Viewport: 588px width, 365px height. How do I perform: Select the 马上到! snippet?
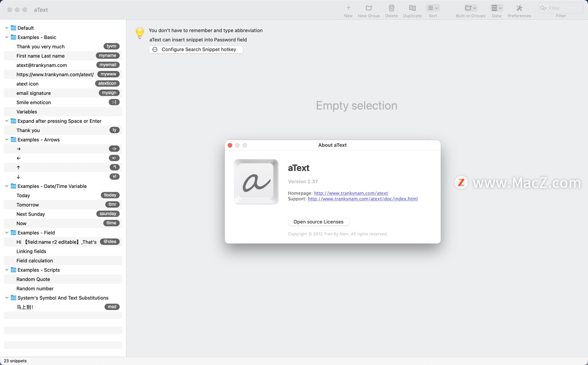(63, 307)
